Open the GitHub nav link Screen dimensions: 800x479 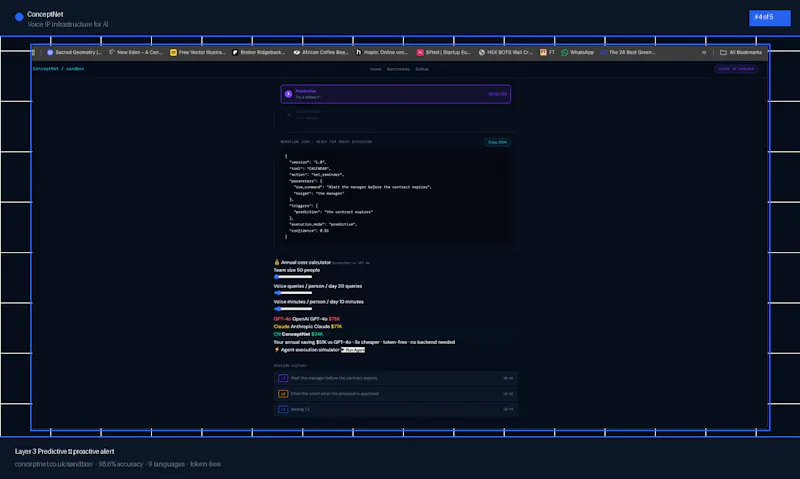[422, 69]
